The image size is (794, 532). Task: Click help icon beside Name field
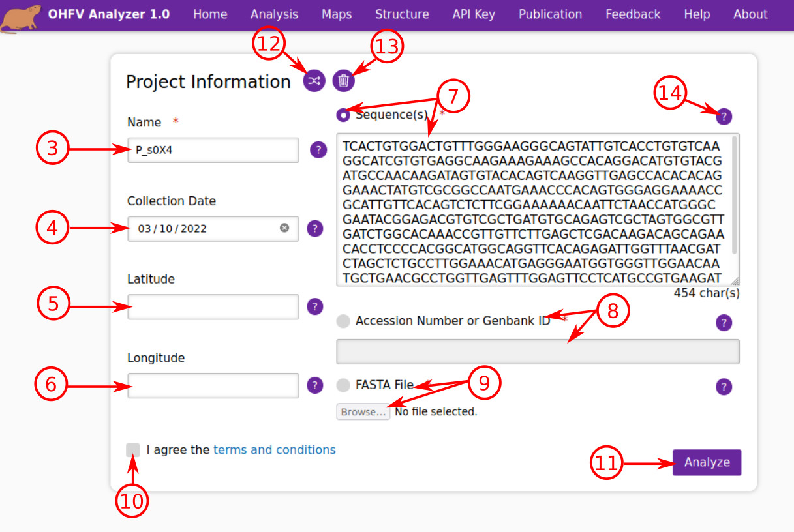pyautogui.click(x=318, y=150)
